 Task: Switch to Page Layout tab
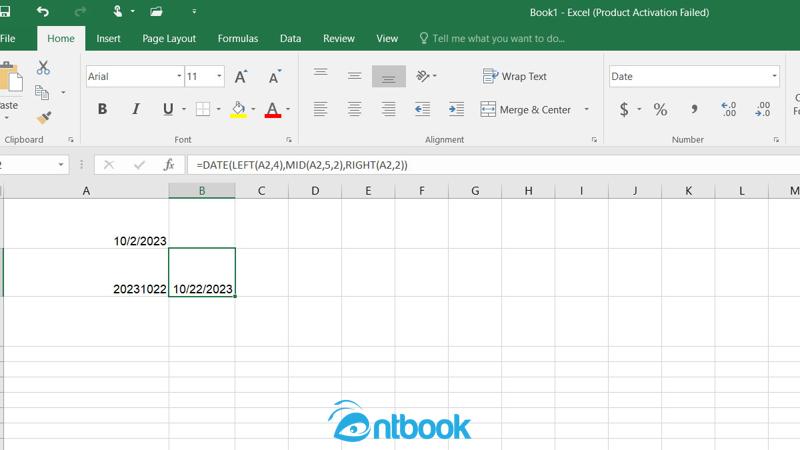coord(169,38)
